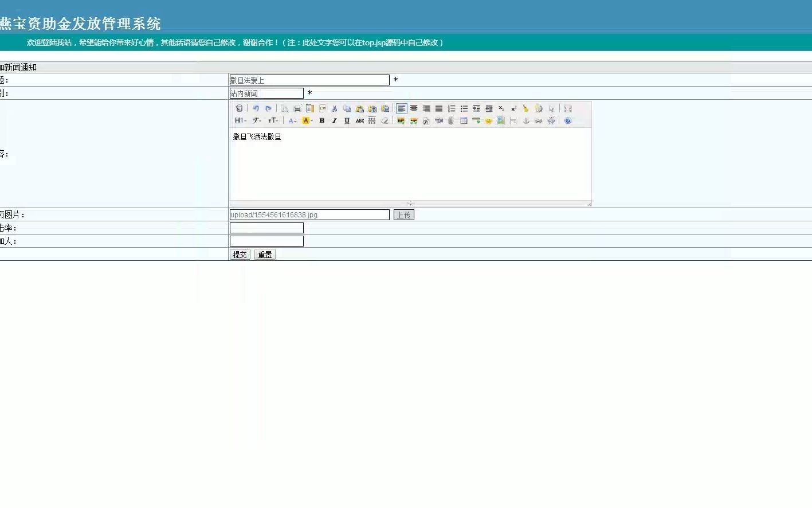Screen dimensions: 812x508
Task: Click the category field showing 站内新闻
Action: coord(266,93)
